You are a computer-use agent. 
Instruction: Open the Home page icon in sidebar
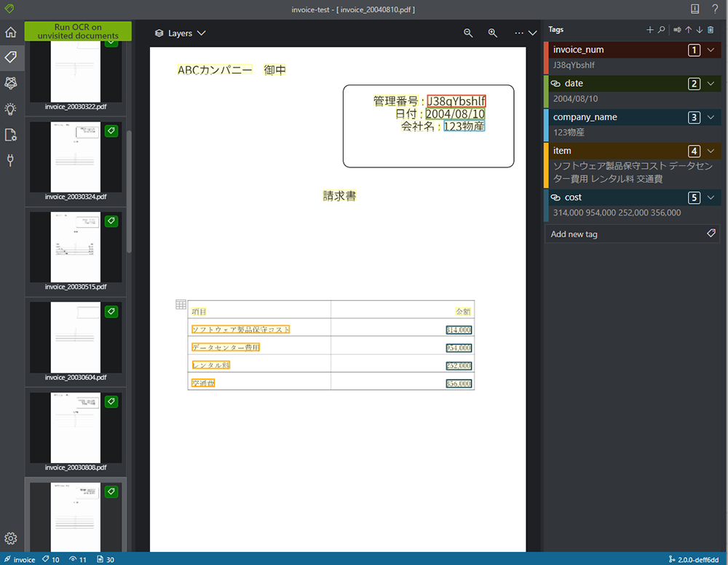click(x=11, y=32)
